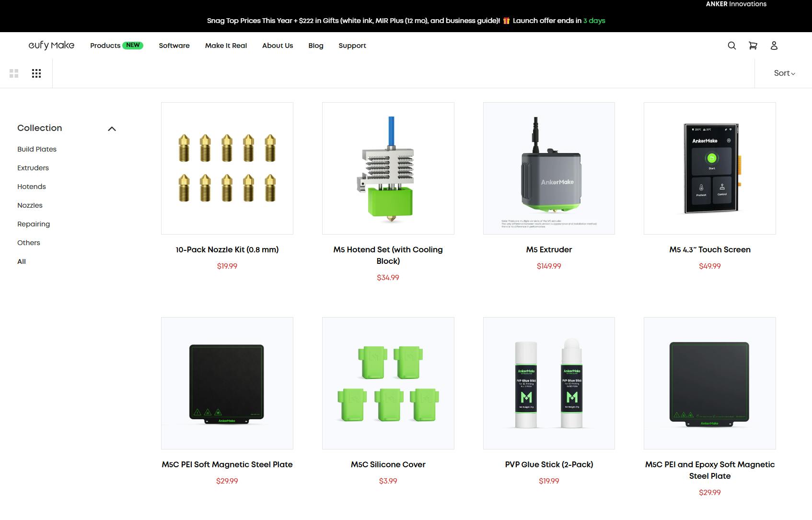The height and width of the screenshot is (520, 812).
Task: Click the $34.99 Hotend Set price
Action: click(x=388, y=277)
